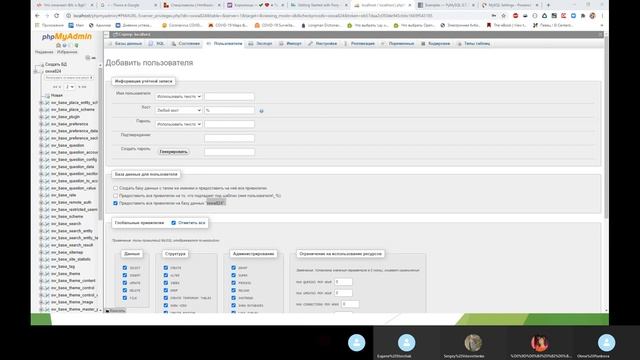
Task: Bookmark this page with the star icon
Action: [503, 16]
